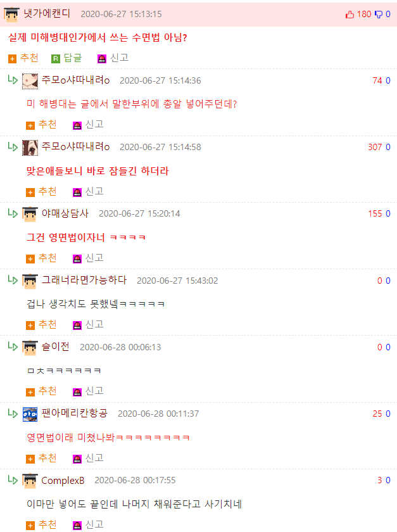Click the 팬아메리칸항공 profile thumbnail
Image resolution: width=397 pixels, height=532 pixels.
(30, 414)
